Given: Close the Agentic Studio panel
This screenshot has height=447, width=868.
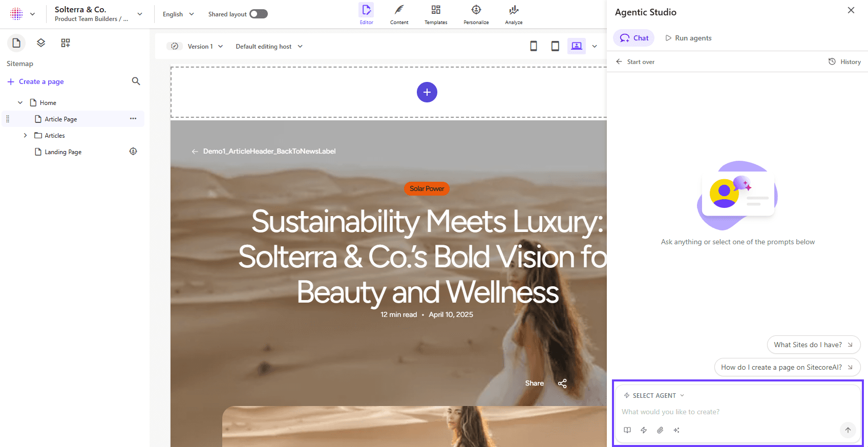Looking at the screenshot, I should 851,10.
